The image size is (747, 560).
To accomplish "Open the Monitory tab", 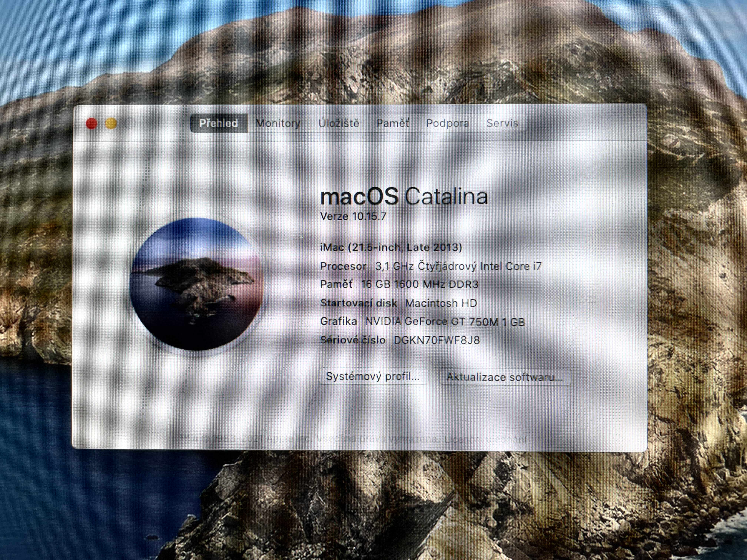I will pos(278,123).
